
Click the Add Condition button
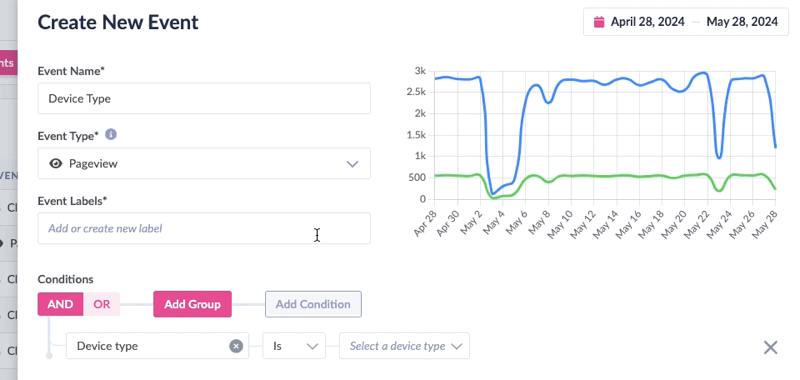(x=313, y=304)
